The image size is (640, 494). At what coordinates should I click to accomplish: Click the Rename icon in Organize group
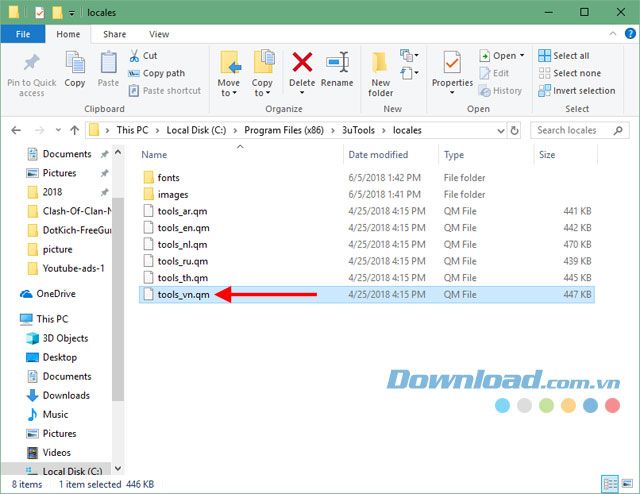(337, 64)
